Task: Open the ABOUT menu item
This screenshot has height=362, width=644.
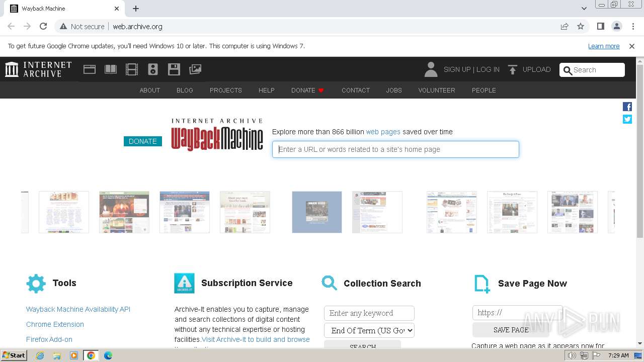Action: [150, 90]
